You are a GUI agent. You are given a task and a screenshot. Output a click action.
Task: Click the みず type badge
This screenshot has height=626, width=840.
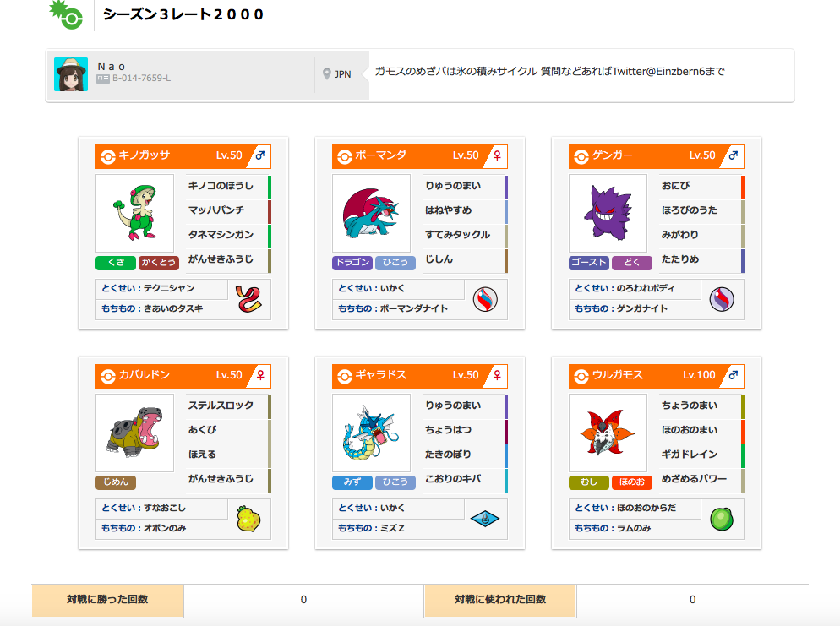coord(352,482)
